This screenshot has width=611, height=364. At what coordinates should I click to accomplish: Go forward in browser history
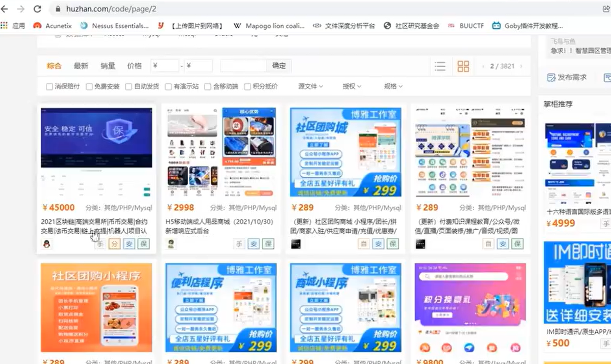(21, 9)
